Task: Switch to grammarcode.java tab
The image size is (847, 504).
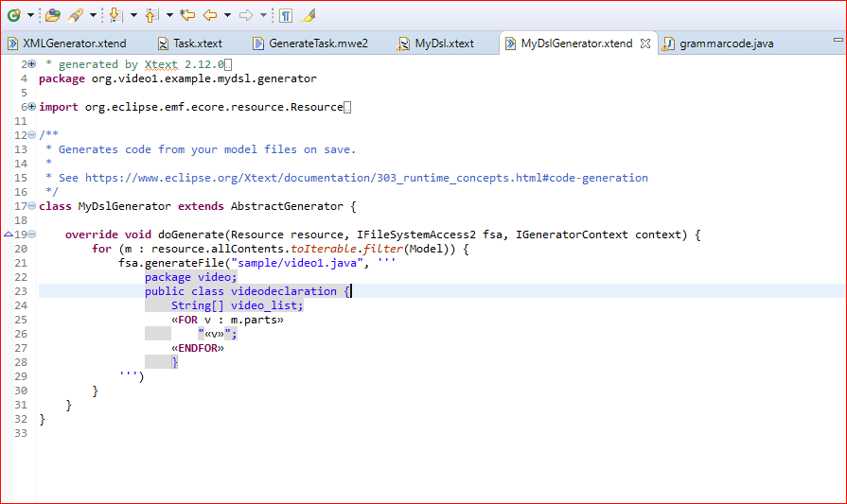Action: 727,43
